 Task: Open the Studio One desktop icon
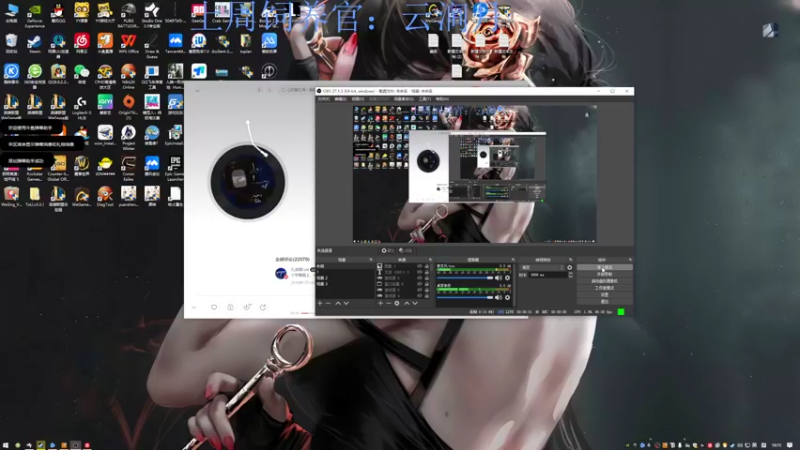tap(152, 14)
